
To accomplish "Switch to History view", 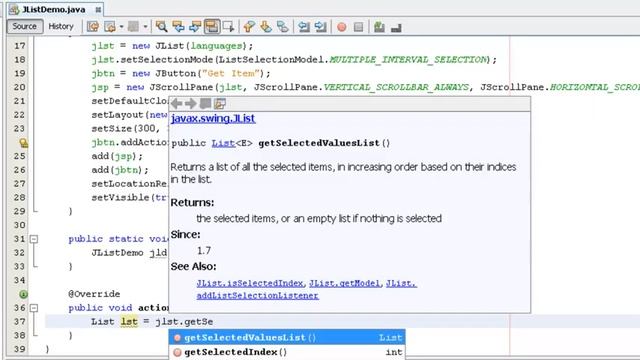I will tap(61, 26).
